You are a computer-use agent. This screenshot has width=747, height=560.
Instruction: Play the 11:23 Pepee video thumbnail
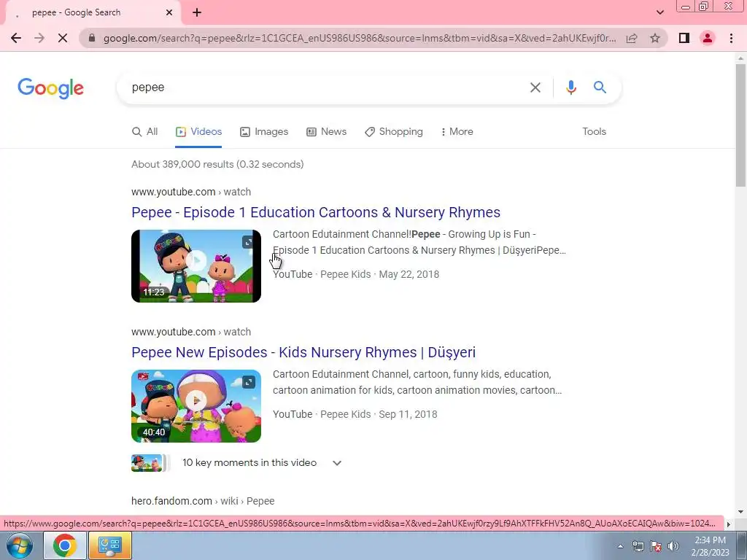[196, 266]
